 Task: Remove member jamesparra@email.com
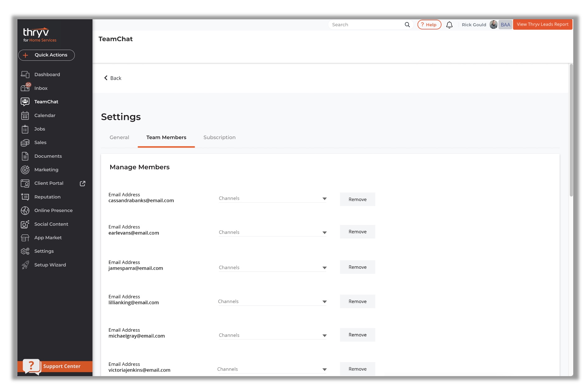point(357,267)
